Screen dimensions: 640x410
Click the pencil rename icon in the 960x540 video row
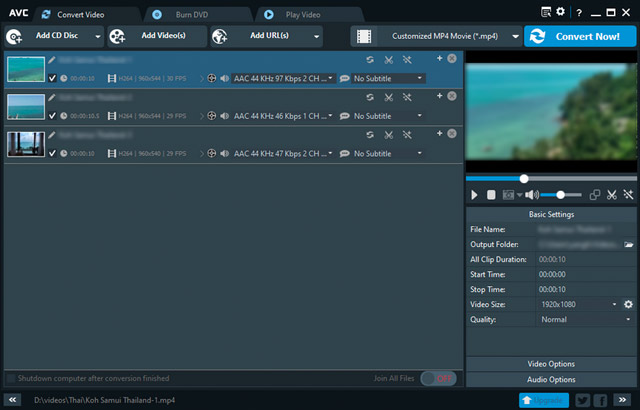pos(51,135)
